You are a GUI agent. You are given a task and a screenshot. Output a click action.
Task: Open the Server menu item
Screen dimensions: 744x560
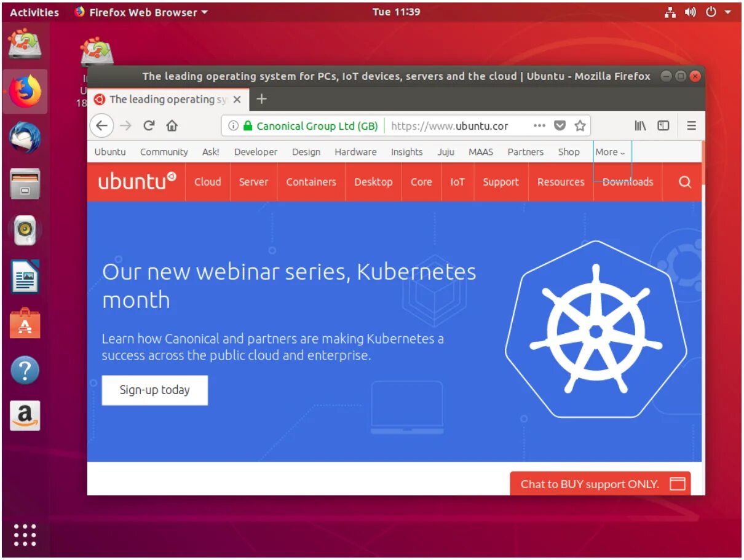coord(254,182)
